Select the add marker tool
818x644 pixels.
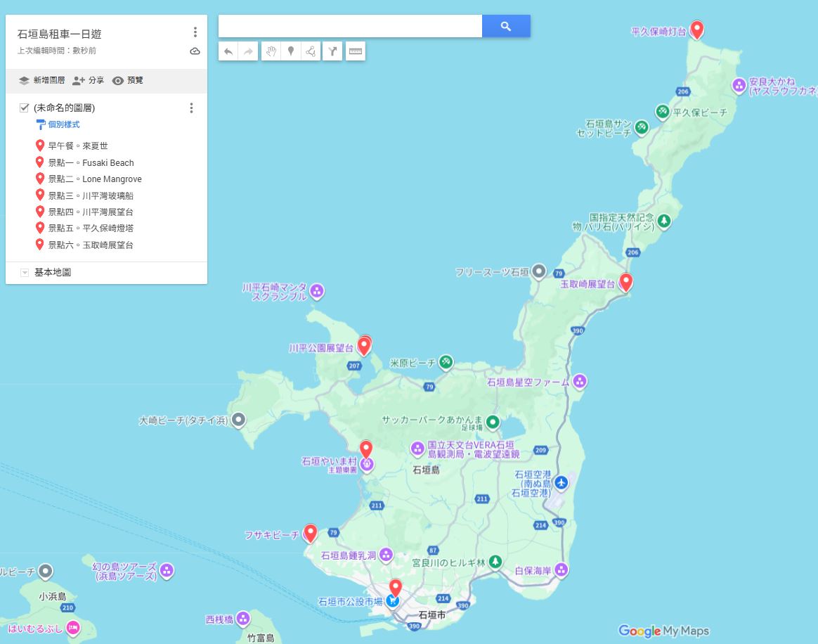point(291,51)
